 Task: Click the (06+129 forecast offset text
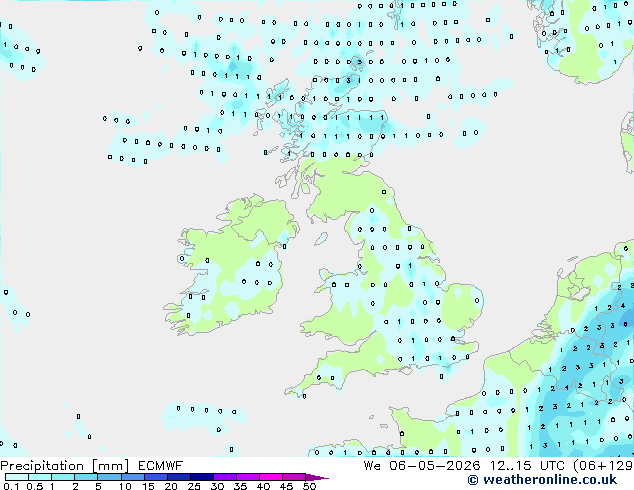pyautogui.click(x=603, y=466)
